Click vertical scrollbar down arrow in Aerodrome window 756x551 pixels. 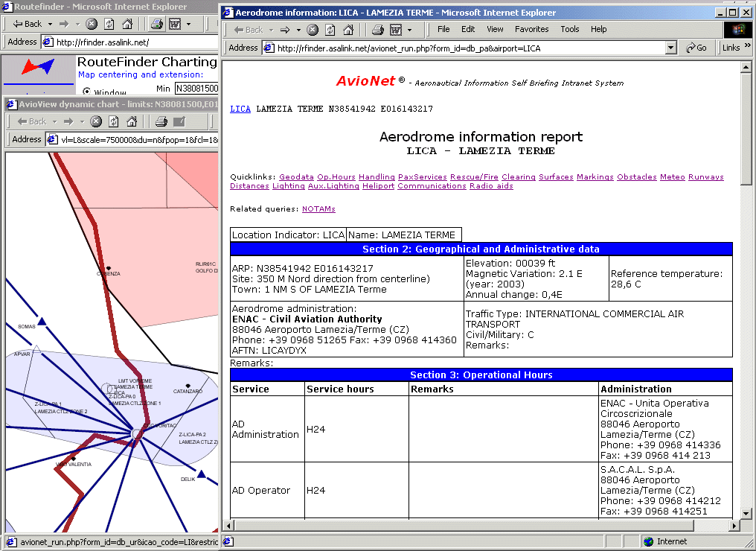click(x=746, y=513)
